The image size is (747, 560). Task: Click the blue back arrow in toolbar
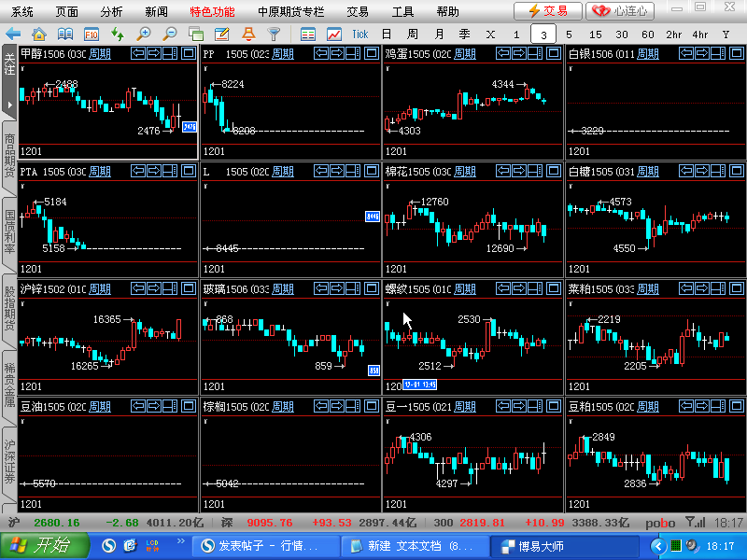click(13, 34)
